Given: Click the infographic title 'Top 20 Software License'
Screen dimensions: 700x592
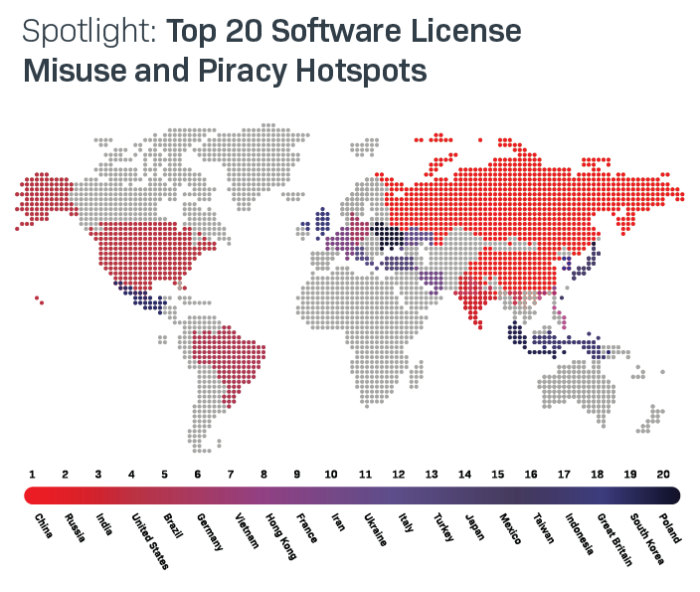Looking at the screenshot, I should 344,31.
